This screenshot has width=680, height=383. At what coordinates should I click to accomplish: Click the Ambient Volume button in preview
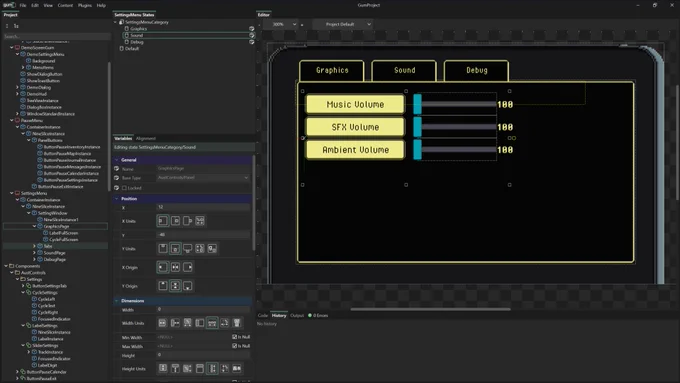[355, 150]
